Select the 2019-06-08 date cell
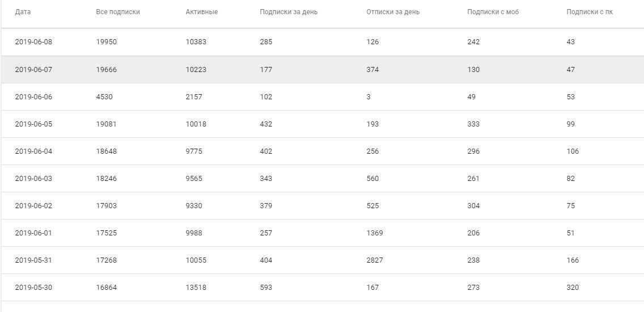The width and height of the screenshot is (644, 312). (x=33, y=42)
